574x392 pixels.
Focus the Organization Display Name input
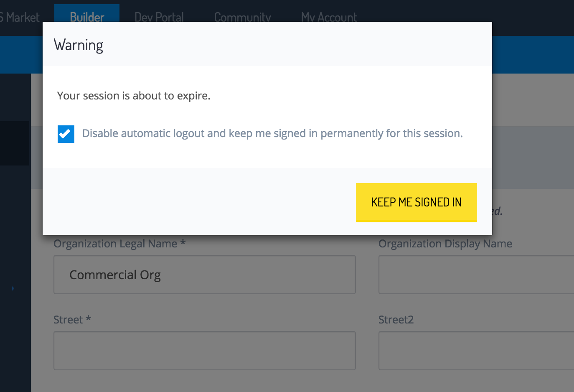(476, 275)
